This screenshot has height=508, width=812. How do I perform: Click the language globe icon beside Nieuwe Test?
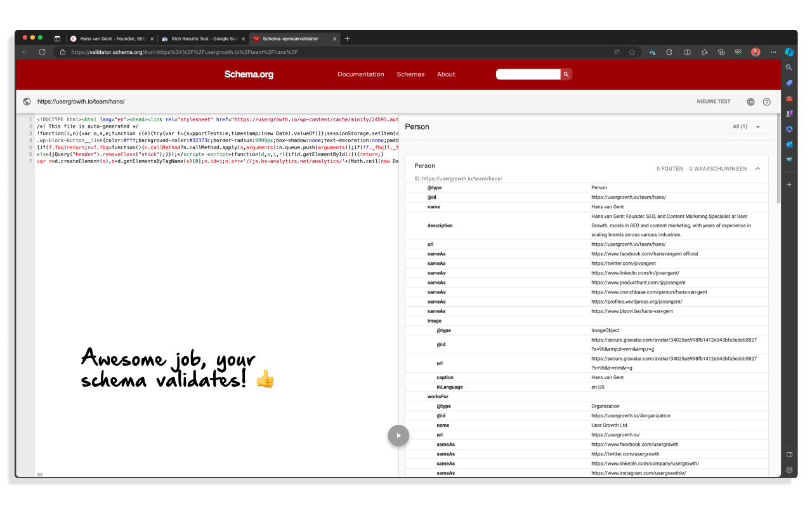coord(750,102)
